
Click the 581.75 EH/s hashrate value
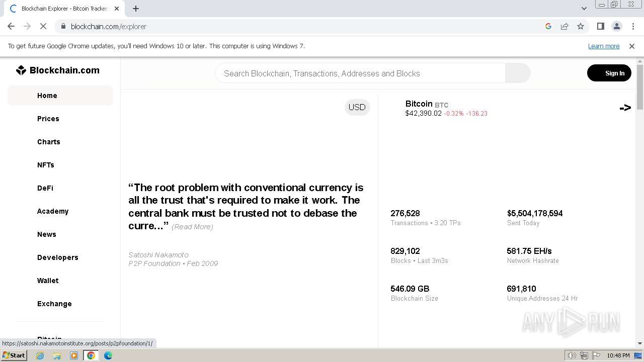529,251
